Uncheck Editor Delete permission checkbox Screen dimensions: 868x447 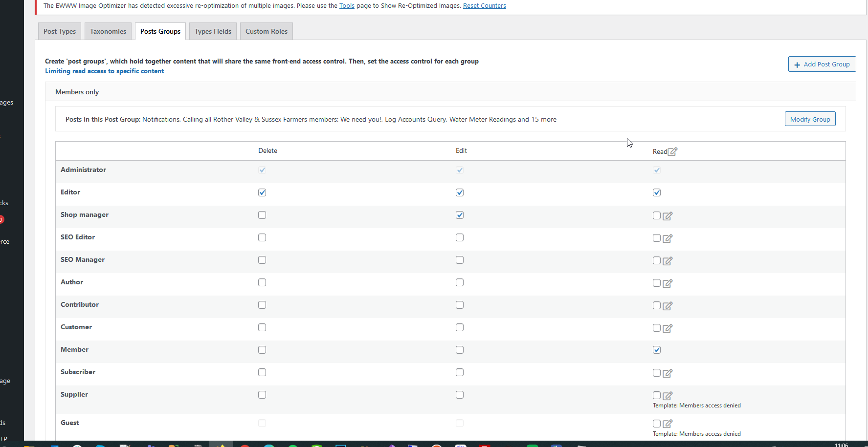(262, 192)
